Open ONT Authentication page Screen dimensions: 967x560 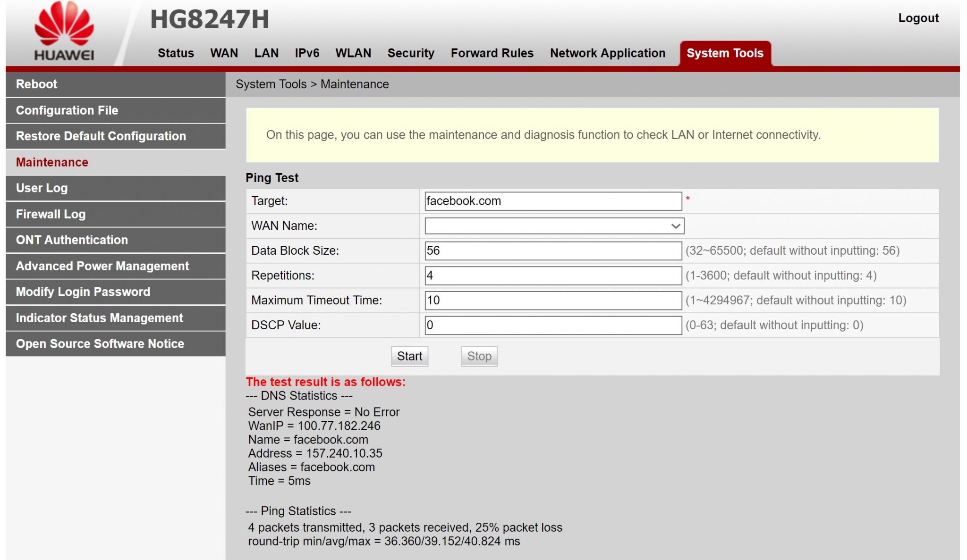pyautogui.click(x=115, y=240)
